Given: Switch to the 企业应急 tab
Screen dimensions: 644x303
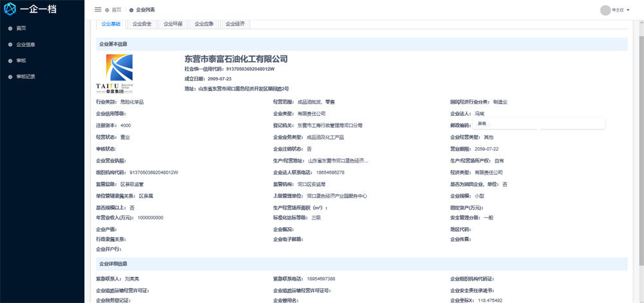Looking at the screenshot, I should [x=204, y=24].
